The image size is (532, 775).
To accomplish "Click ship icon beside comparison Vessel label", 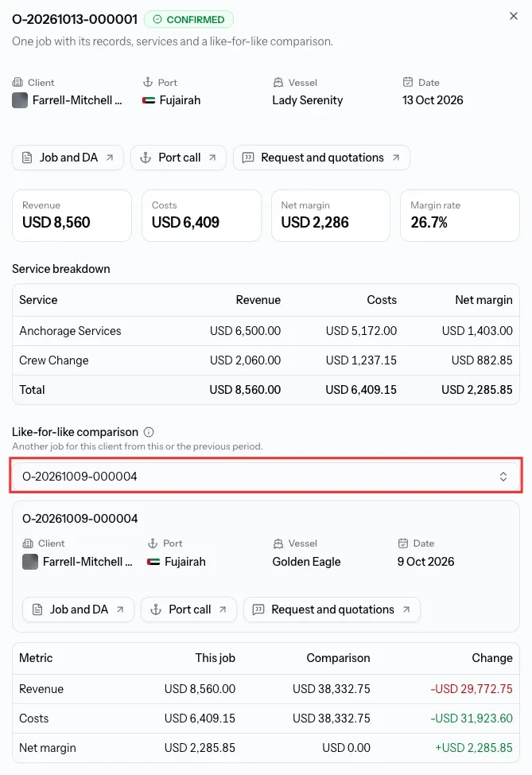I will click(278, 543).
